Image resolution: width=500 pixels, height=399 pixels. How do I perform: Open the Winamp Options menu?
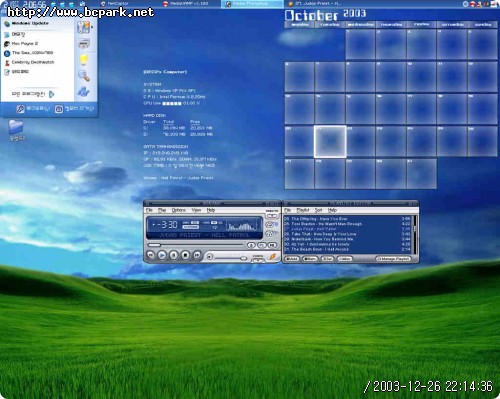click(x=179, y=210)
